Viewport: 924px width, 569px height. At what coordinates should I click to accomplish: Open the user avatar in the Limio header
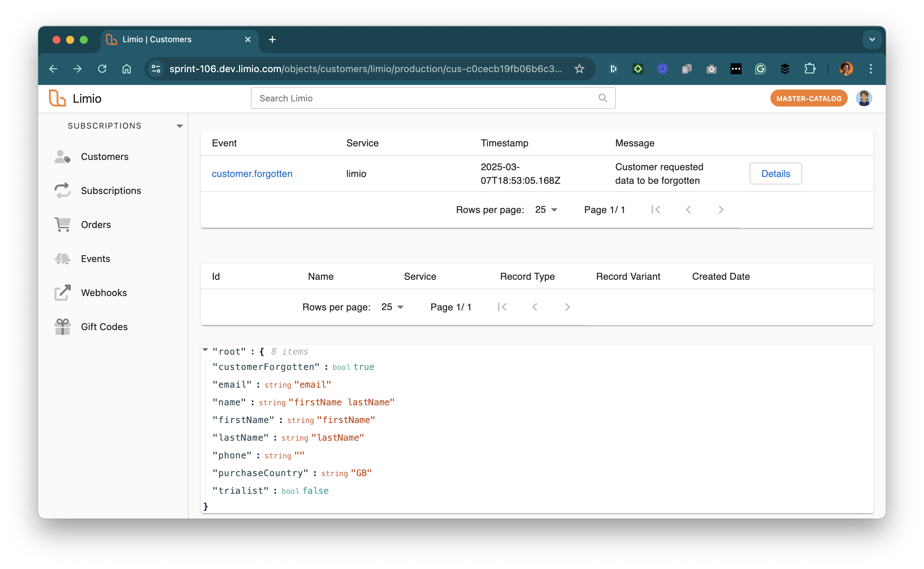coord(864,98)
